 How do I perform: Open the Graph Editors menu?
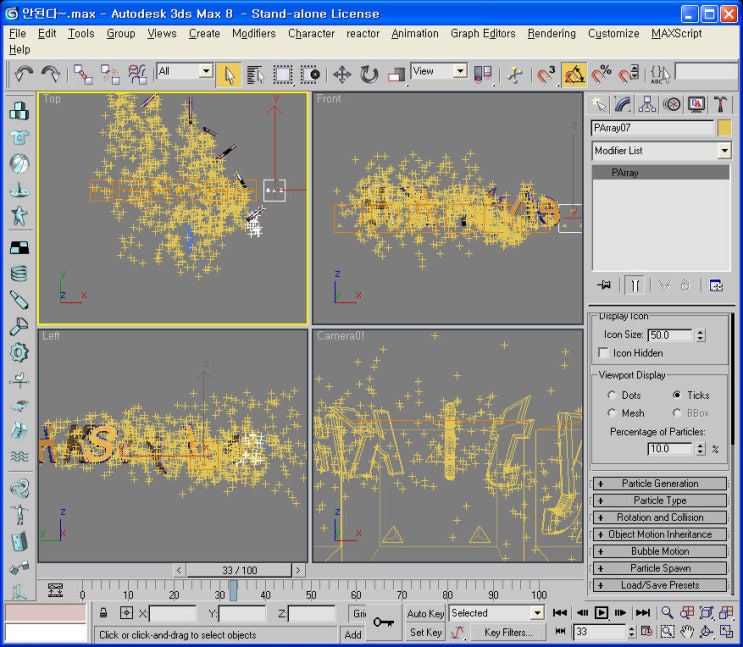coord(483,33)
